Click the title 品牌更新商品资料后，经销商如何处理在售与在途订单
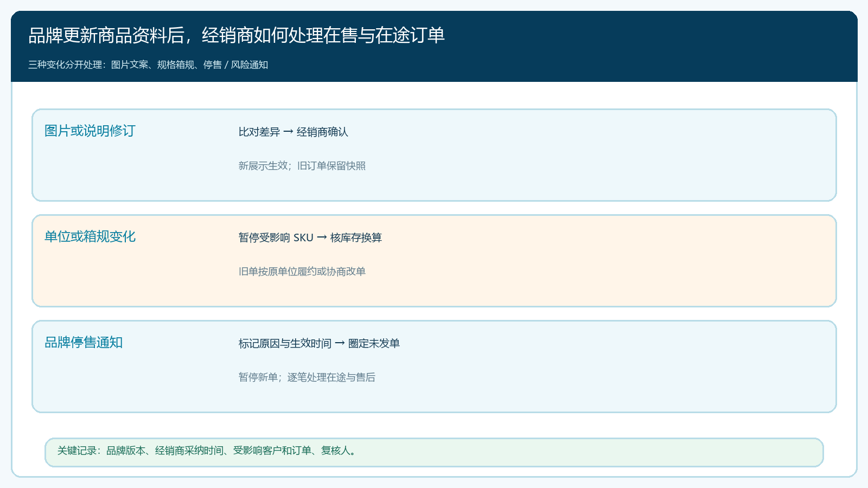Viewport: 868px width, 488px height. tap(237, 35)
